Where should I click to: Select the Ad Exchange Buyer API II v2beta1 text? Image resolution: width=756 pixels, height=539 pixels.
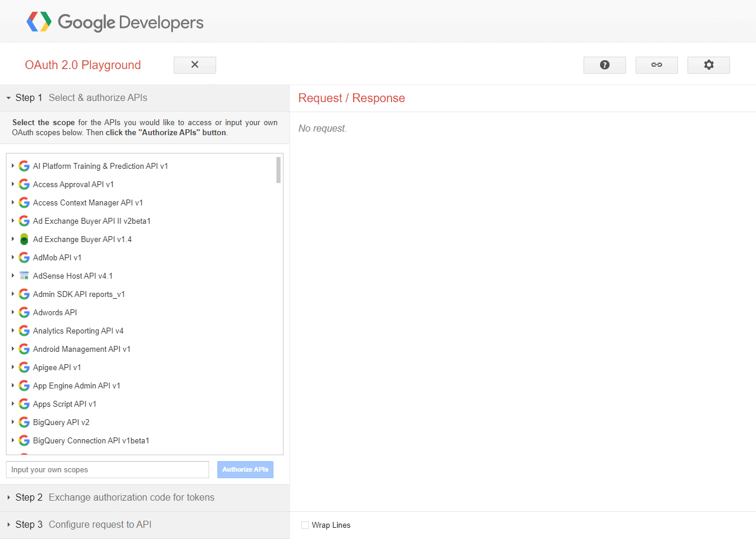click(x=92, y=221)
